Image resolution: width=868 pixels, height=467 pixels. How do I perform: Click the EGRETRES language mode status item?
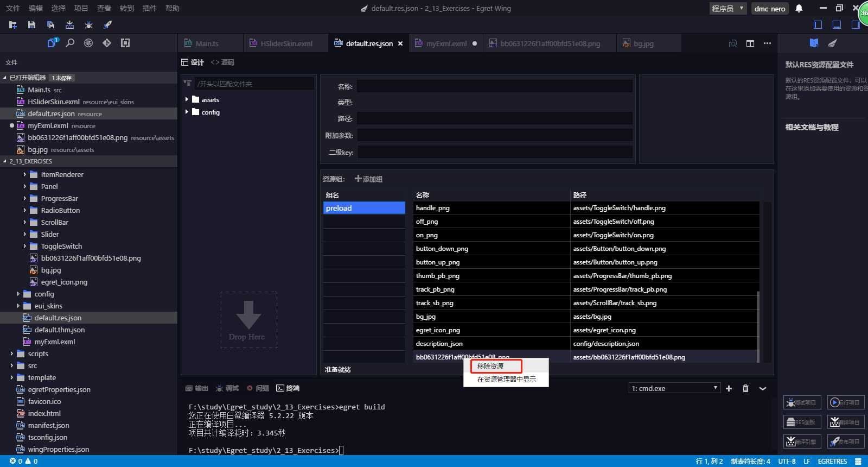click(832, 461)
